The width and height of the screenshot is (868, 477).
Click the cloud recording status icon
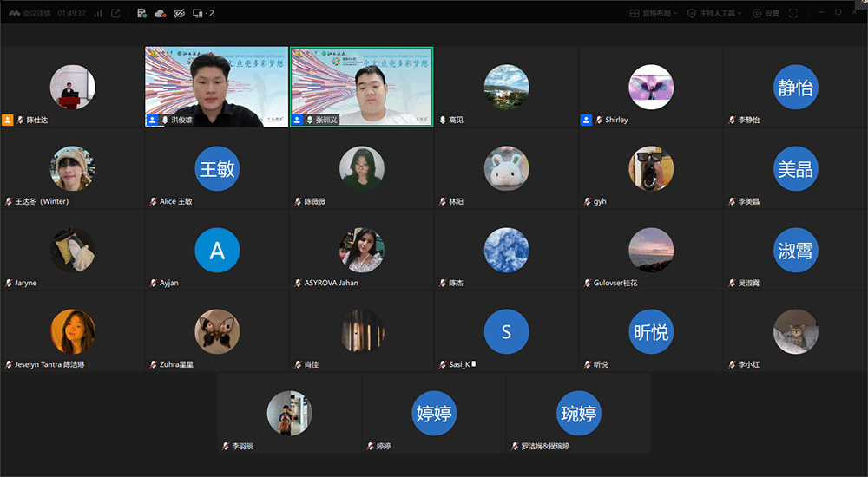[160, 13]
